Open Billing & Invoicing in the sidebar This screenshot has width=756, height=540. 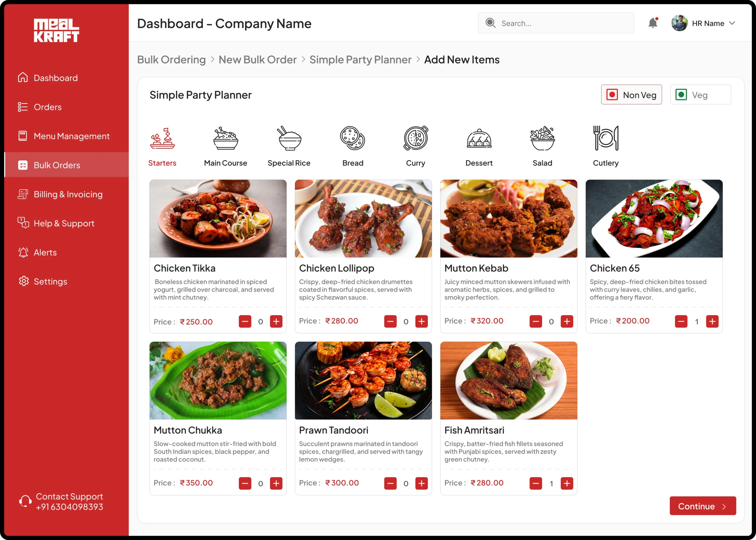point(66,194)
